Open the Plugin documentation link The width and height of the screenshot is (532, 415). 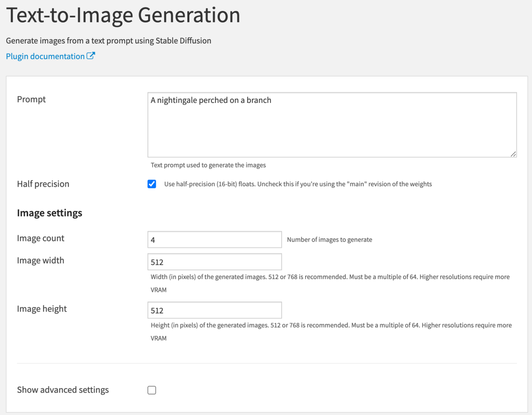45,56
